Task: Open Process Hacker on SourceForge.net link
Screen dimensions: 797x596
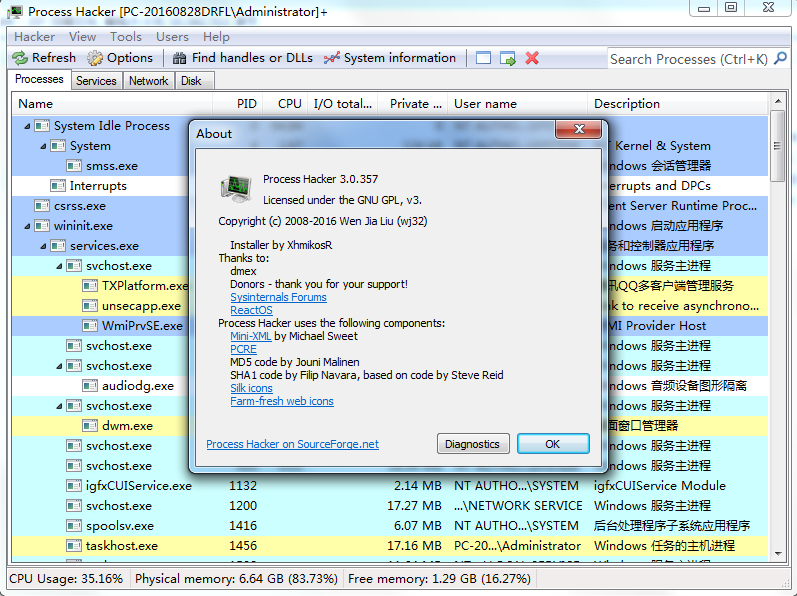Action: tap(292, 444)
